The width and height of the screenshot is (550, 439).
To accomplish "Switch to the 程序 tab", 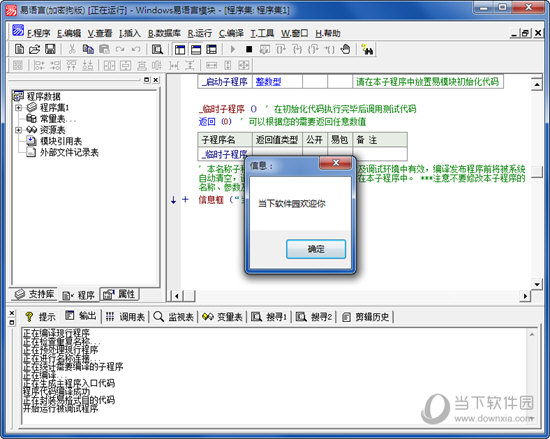I will point(79,295).
